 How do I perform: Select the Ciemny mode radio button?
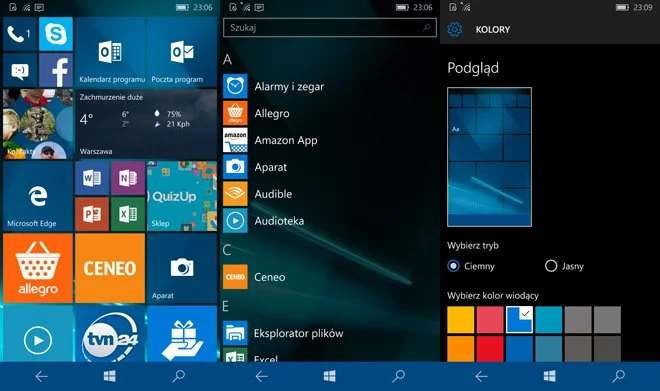(453, 266)
